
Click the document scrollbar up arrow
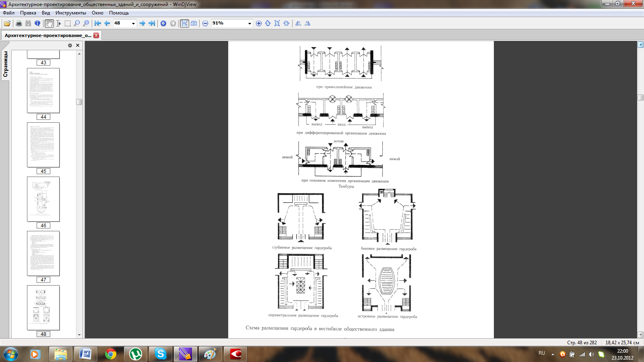pos(640,45)
